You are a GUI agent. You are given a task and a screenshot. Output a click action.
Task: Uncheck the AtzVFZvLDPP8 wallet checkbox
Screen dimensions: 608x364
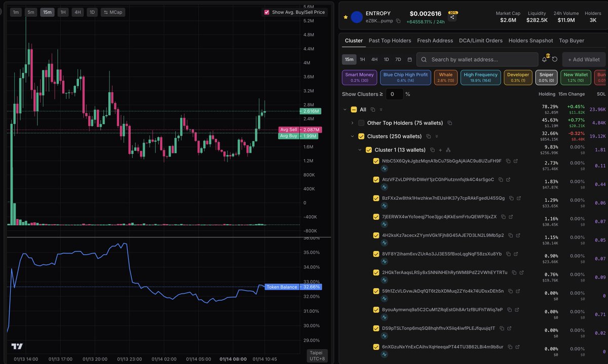(x=376, y=180)
